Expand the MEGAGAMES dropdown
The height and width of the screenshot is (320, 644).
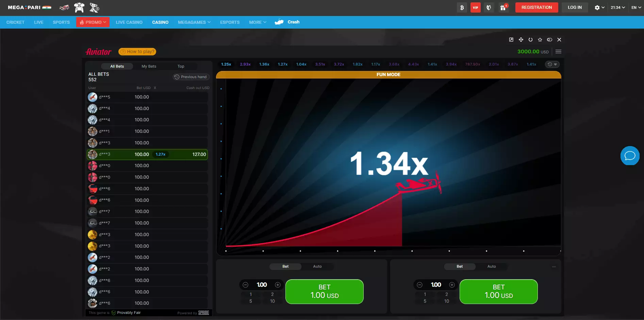coord(194,22)
